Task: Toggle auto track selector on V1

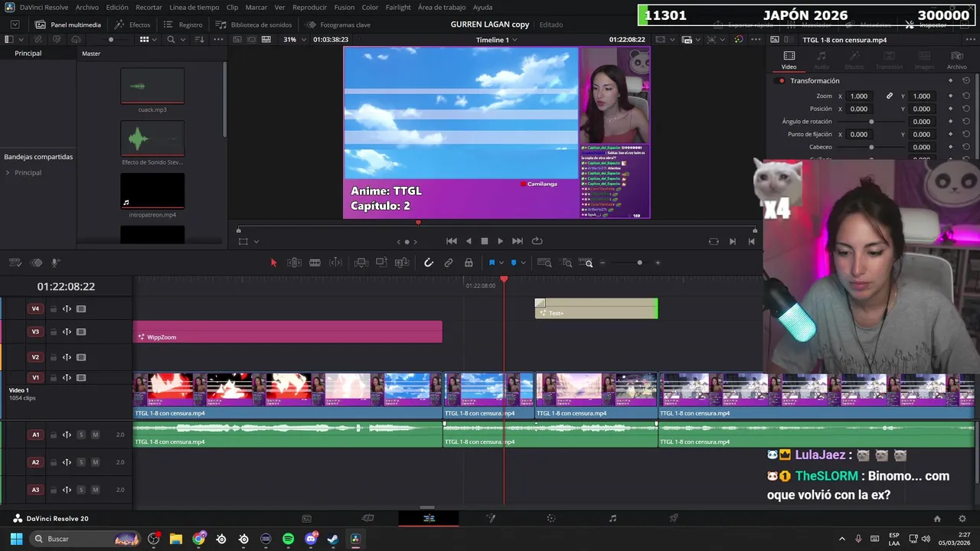Action: [x=67, y=378]
